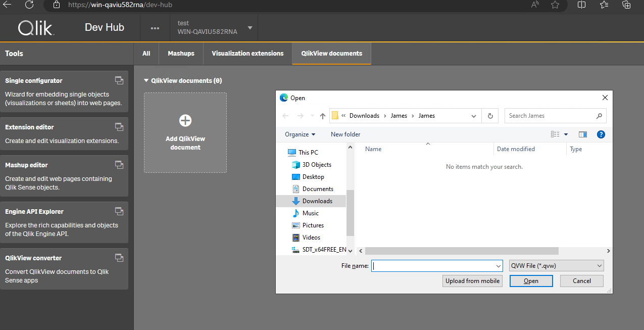Collapse the QlikView documents section
Screen dimensions: 644x330
pos(146,80)
